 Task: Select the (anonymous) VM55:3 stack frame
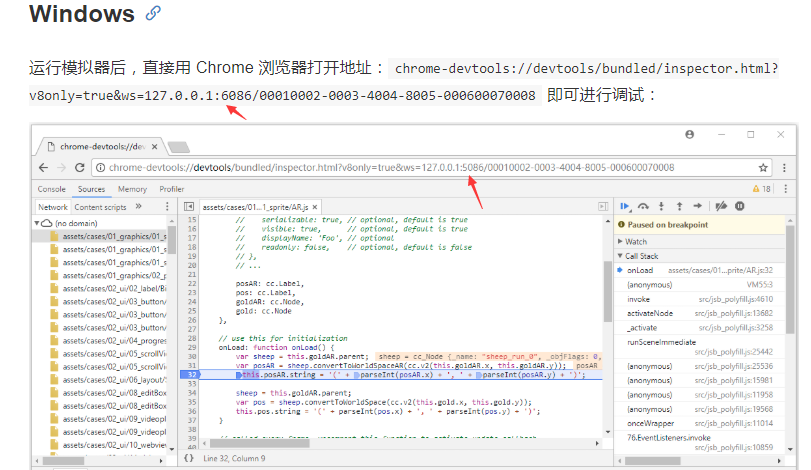coord(699,285)
